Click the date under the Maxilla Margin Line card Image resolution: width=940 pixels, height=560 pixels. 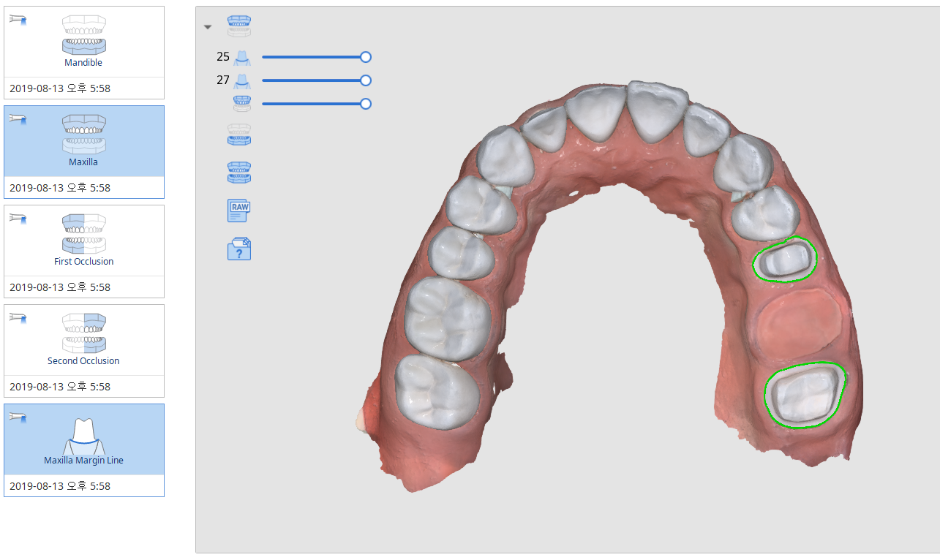pos(60,486)
